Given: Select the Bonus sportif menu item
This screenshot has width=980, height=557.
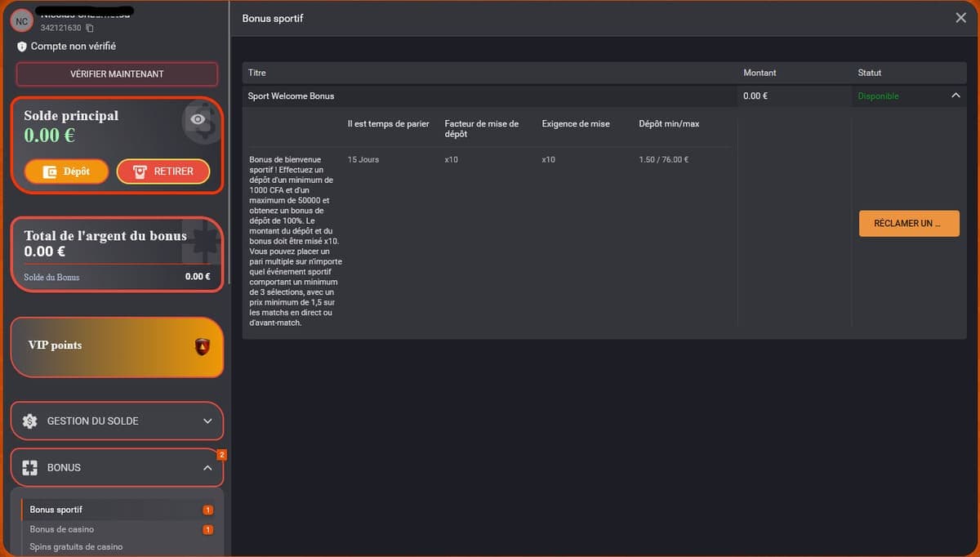Looking at the screenshot, I should [x=56, y=510].
